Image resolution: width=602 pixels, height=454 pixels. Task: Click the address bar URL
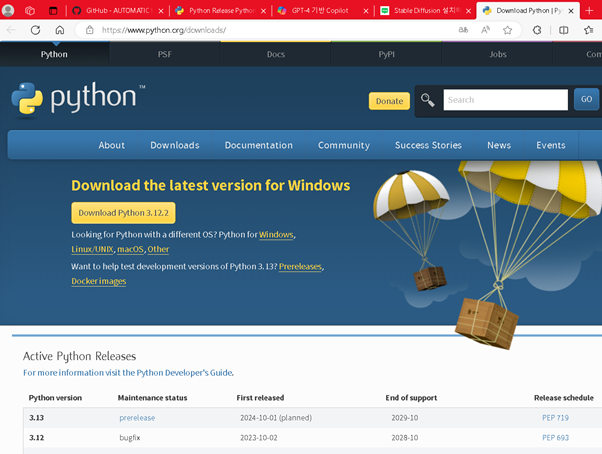pyautogui.click(x=164, y=30)
